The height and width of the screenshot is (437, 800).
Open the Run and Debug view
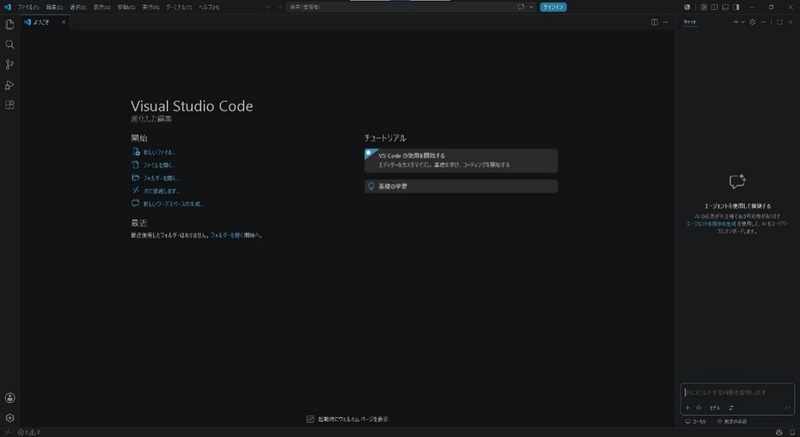click(x=10, y=85)
